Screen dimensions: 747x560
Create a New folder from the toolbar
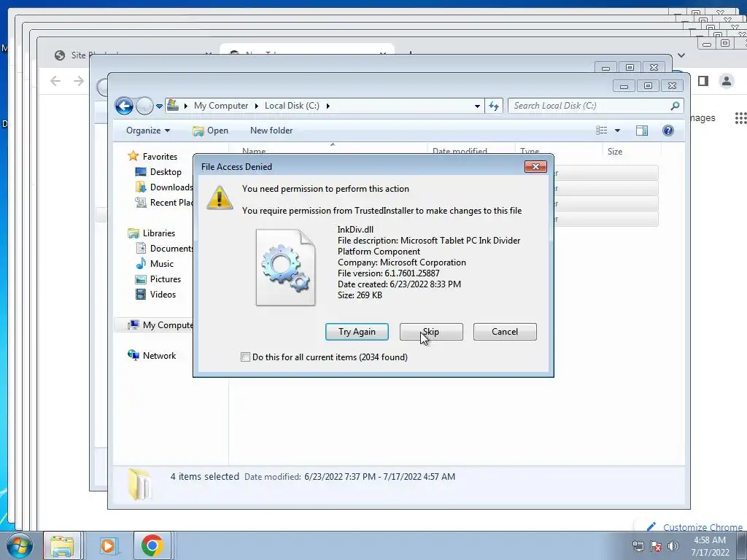coord(271,131)
